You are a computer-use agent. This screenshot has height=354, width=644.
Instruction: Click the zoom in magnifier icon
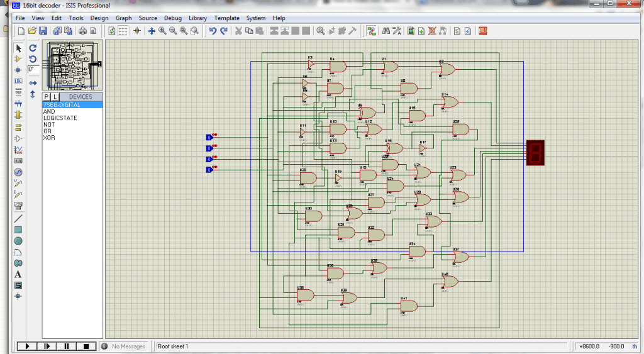(162, 31)
